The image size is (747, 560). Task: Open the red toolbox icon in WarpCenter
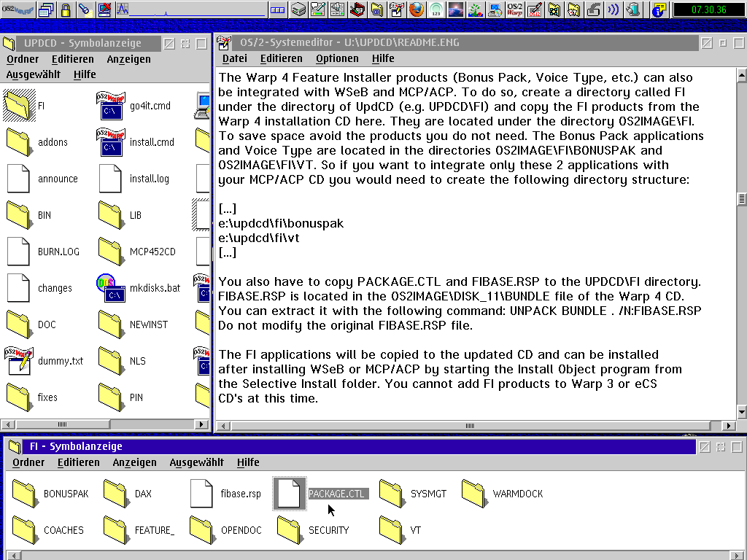tap(357, 9)
